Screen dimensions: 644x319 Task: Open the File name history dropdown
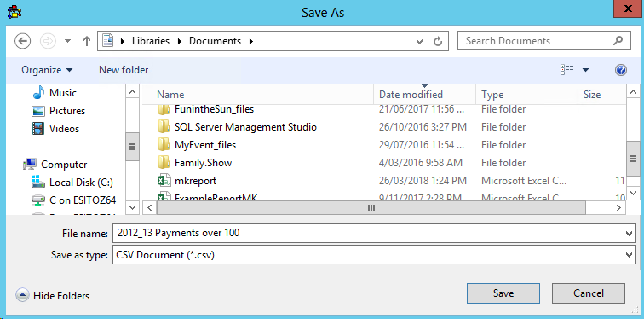[629, 234]
